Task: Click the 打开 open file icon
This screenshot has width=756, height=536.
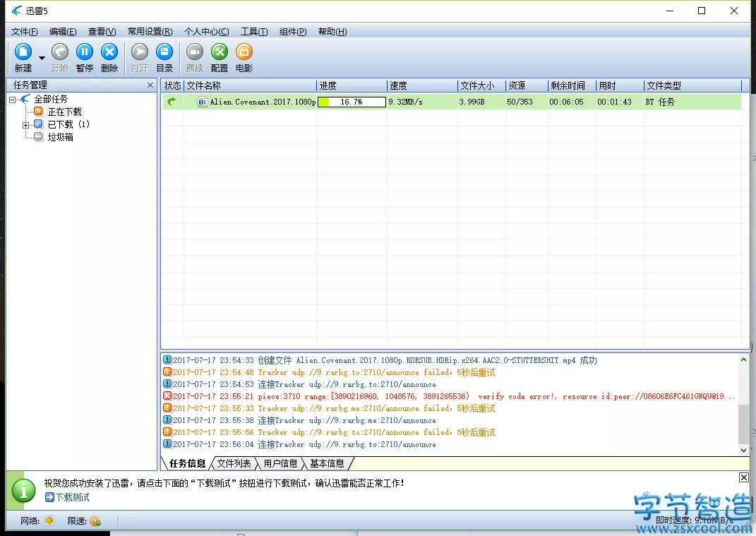Action: coord(140,52)
